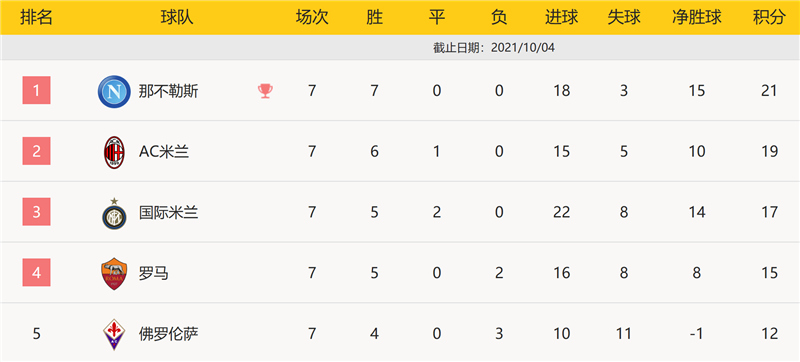The image size is (800, 362).
Task: Click the red rank 1 badge
Action: (x=36, y=90)
